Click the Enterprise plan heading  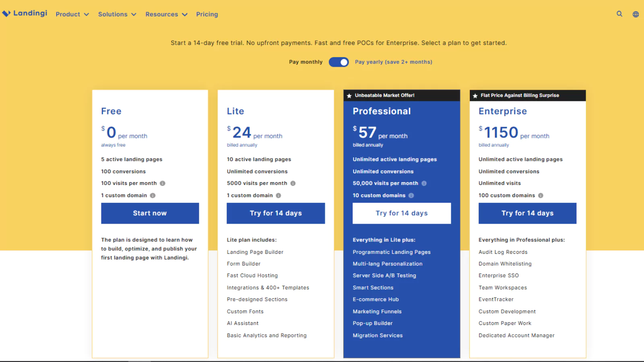coord(503,111)
